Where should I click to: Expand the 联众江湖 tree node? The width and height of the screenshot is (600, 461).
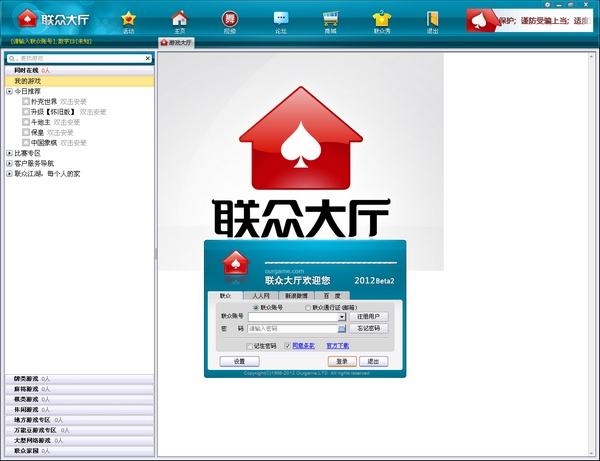click(10, 174)
